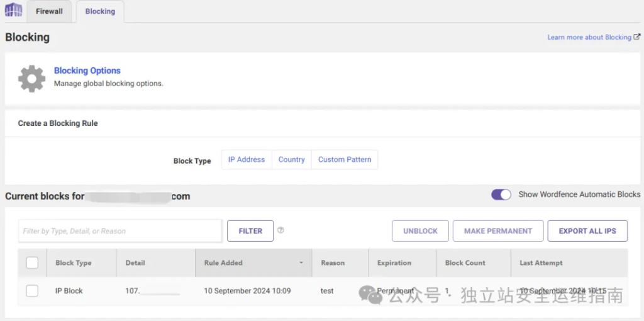Click the 'Create a Blocking Rule' heading
644x321 pixels.
pyautogui.click(x=58, y=123)
